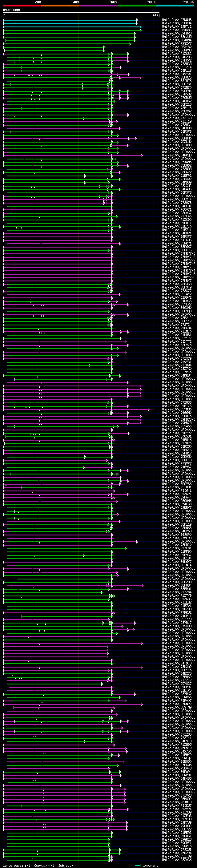Select hit label UniRef100_B4H4U6
197x868 pixels.
click(176, 189)
